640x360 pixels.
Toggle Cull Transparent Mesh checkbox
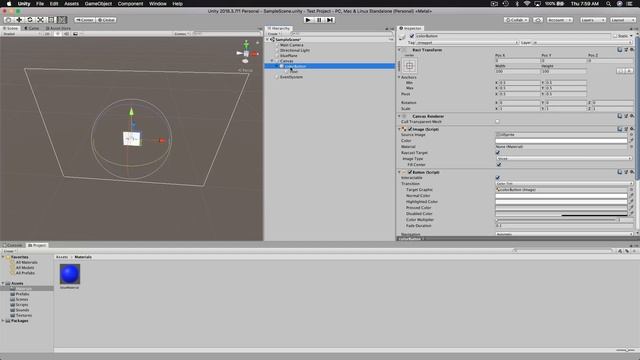(x=497, y=121)
